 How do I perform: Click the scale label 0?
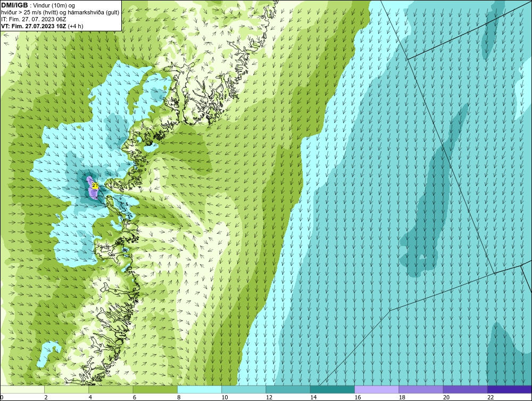(x=2, y=397)
